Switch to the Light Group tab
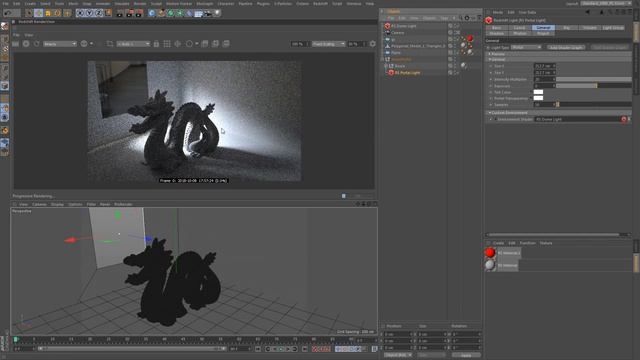The image size is (640, 360). tap(613, 28)
